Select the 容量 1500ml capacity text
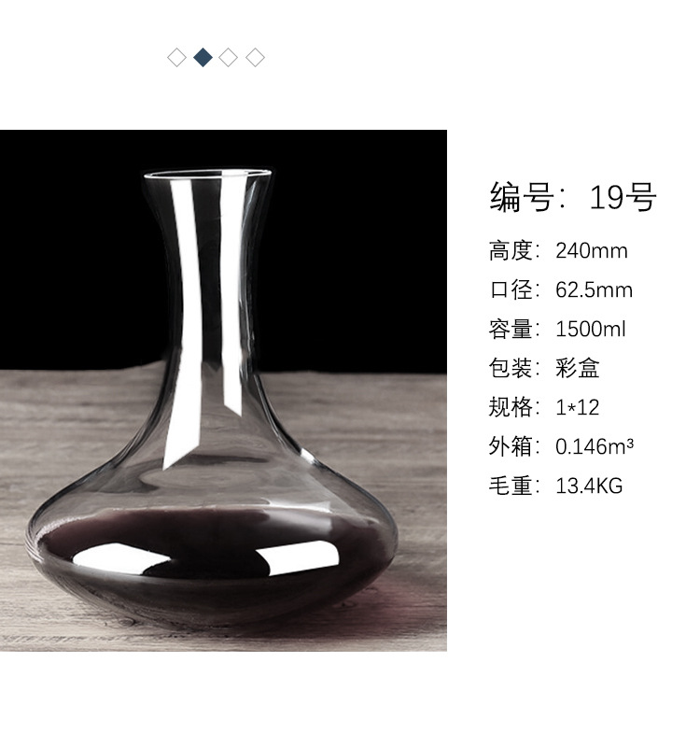The width and height of the screenshot is (700, 747). [x=557, y=329]
